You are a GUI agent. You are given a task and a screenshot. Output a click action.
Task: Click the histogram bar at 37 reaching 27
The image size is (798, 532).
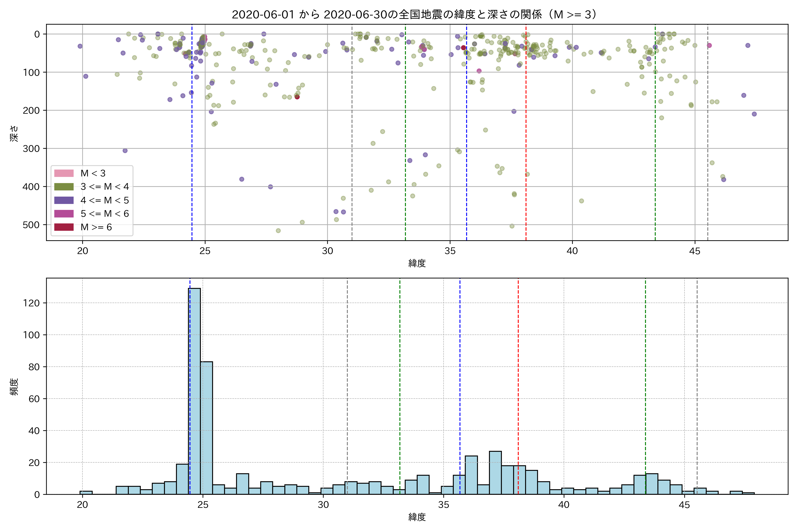pyautogui.click(x=495, y=473)
